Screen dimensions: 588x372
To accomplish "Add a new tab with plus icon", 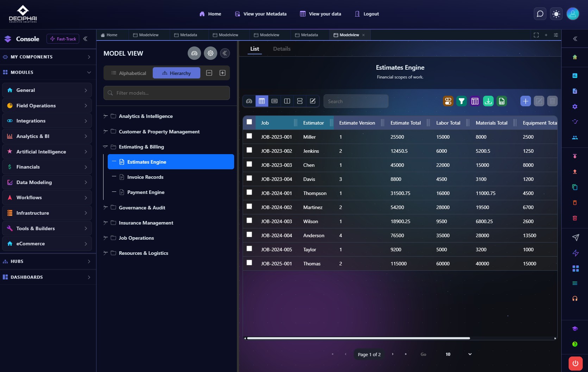I will coord(546,35).
